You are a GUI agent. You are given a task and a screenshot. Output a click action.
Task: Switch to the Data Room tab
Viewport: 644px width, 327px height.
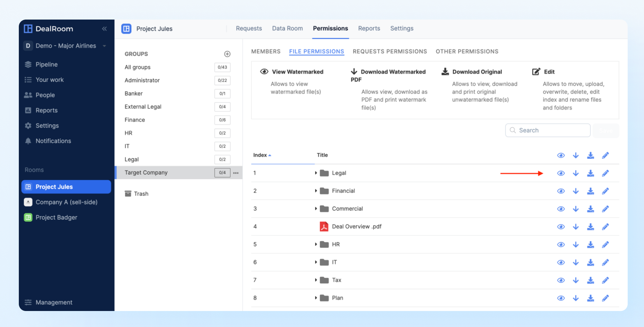(287, 28)
